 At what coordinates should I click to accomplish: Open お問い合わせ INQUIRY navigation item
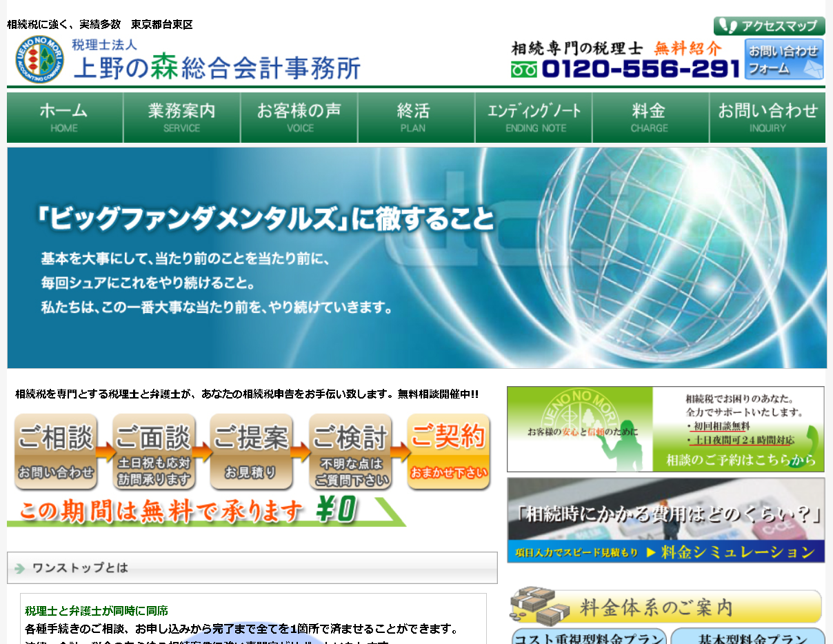pos(767,117)
